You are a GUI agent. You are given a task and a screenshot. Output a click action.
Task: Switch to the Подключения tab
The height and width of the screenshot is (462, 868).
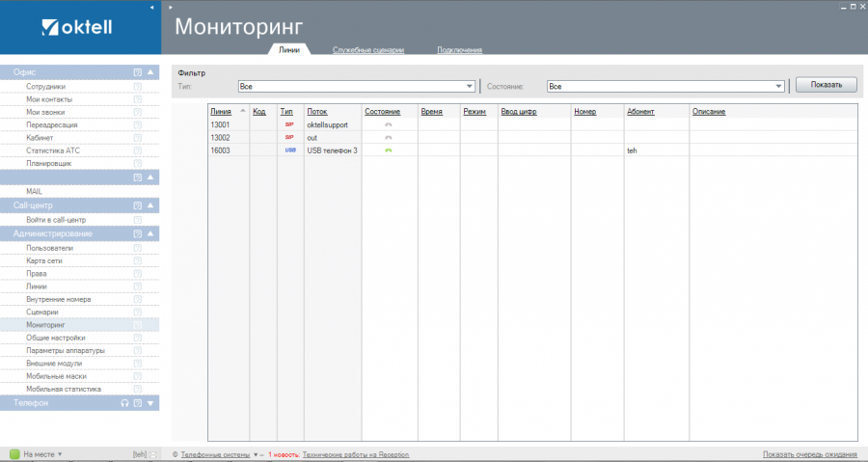click(x=459, y=49)
